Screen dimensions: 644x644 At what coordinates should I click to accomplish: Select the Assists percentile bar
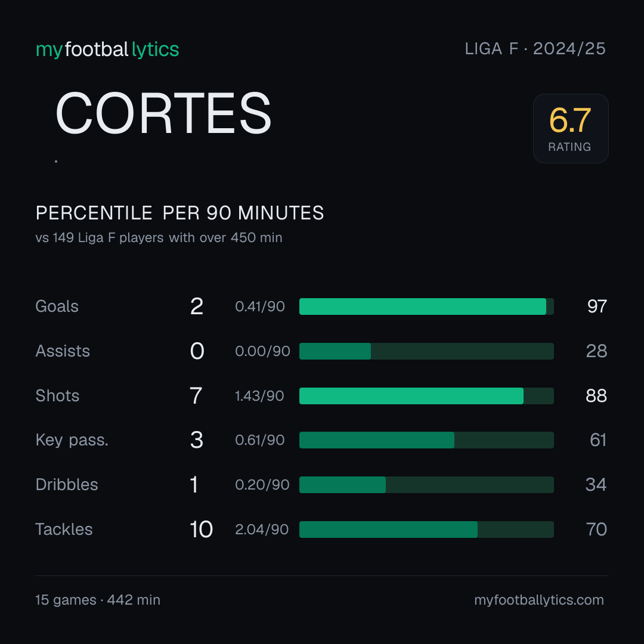[x=426, y=351]
